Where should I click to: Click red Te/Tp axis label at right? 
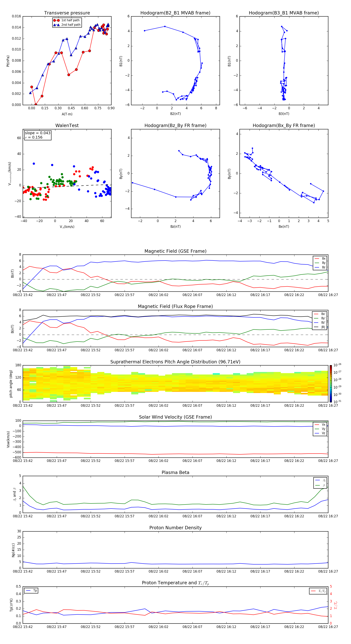[x=336, y=605]
